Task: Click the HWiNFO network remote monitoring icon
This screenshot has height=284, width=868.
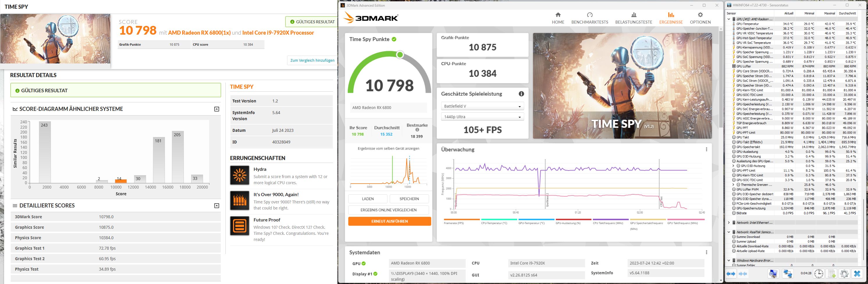Action: tap(787, 274)
